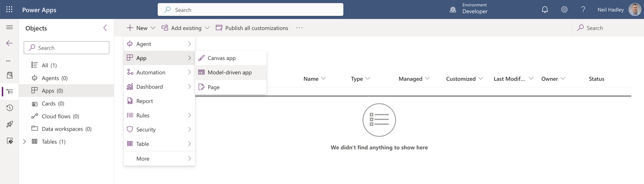Open the New dropdown button
The height and width of the screenshot is (184, 644).
(x=141, y=28)
